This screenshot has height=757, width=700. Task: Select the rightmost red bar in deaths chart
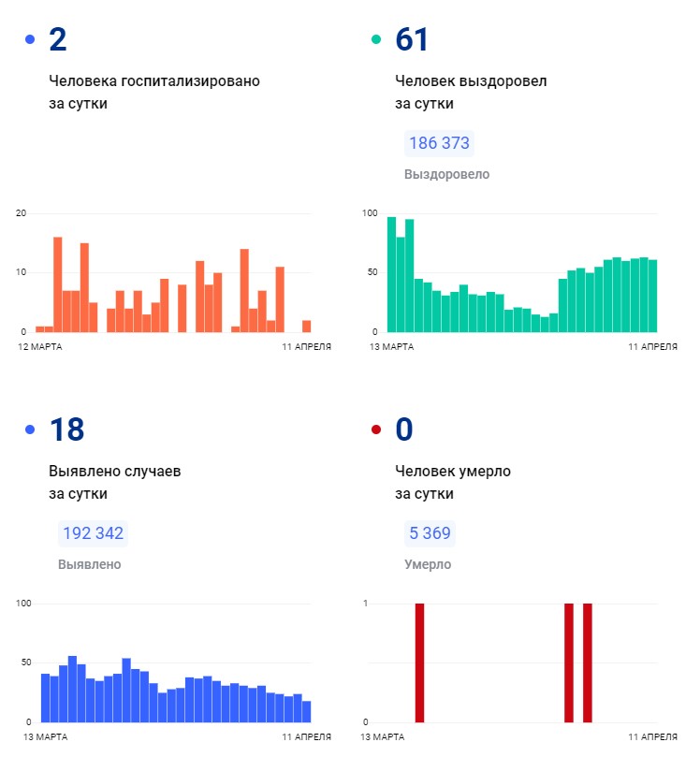point(588,662)
